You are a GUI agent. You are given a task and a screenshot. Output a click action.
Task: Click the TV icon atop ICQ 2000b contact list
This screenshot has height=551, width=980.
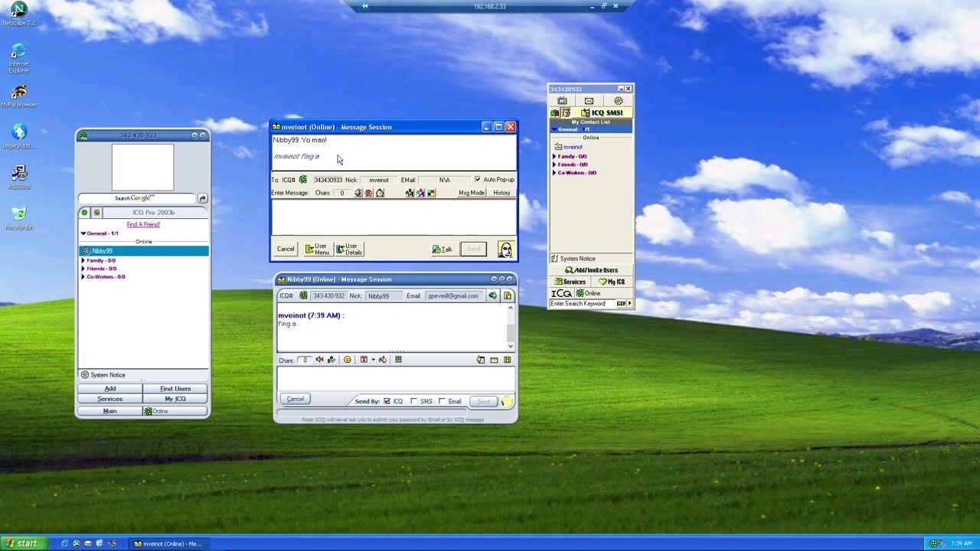562,101
